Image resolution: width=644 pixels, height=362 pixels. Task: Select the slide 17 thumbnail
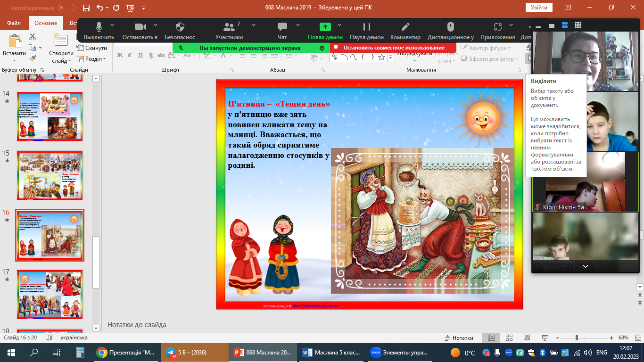click(x=50, y=295)
